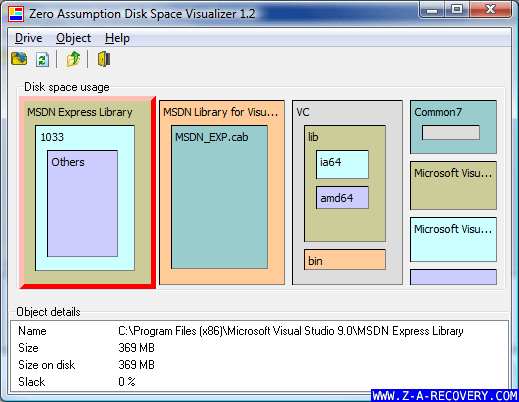Select the MSDN_EXP.cab file block
Image resolution: width=519 pixels, height=402 pixels.
(x=219, y=197)
